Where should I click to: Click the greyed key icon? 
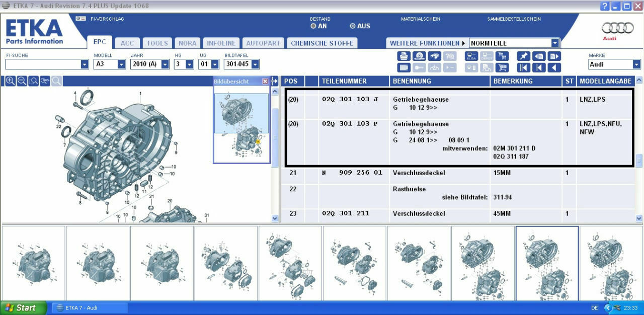click(419, 67)
